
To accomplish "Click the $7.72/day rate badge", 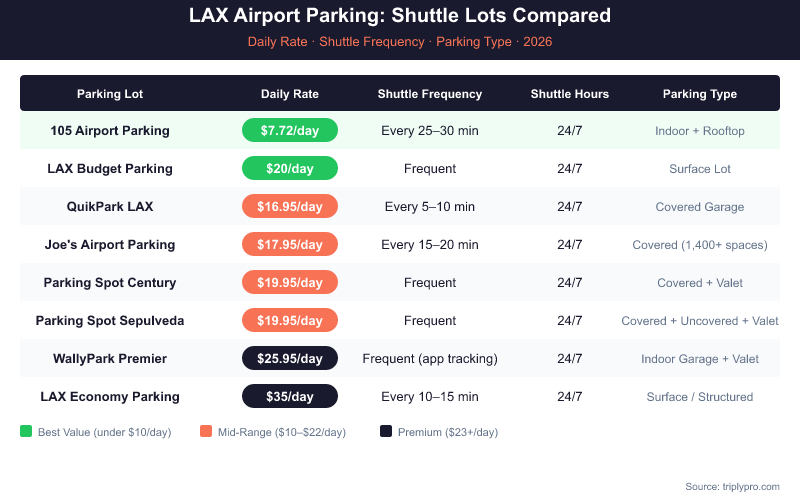I will click(x=290, y=131).
